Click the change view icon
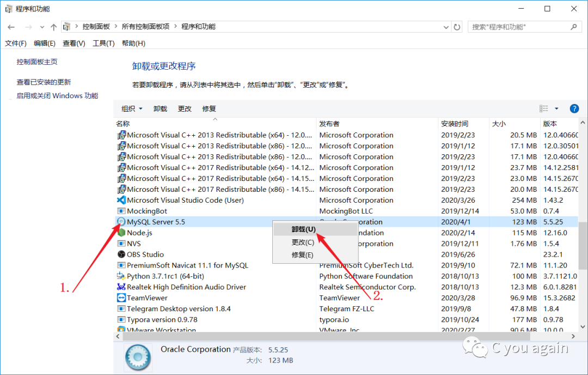 544,108
